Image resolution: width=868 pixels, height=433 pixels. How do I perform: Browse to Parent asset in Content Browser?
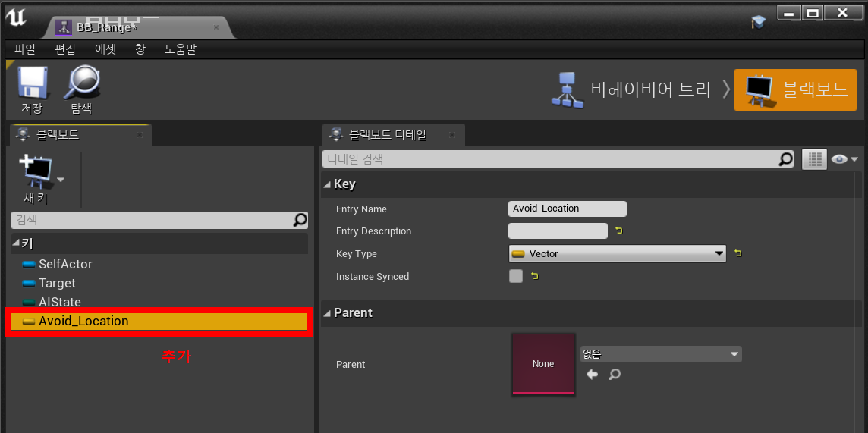[x=615, y=375]
